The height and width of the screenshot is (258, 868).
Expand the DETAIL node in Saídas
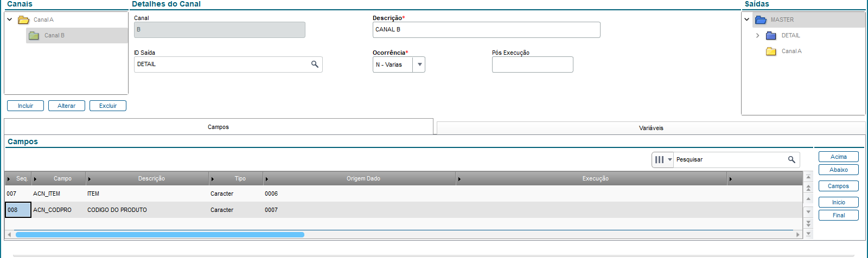tap(758, 36)
